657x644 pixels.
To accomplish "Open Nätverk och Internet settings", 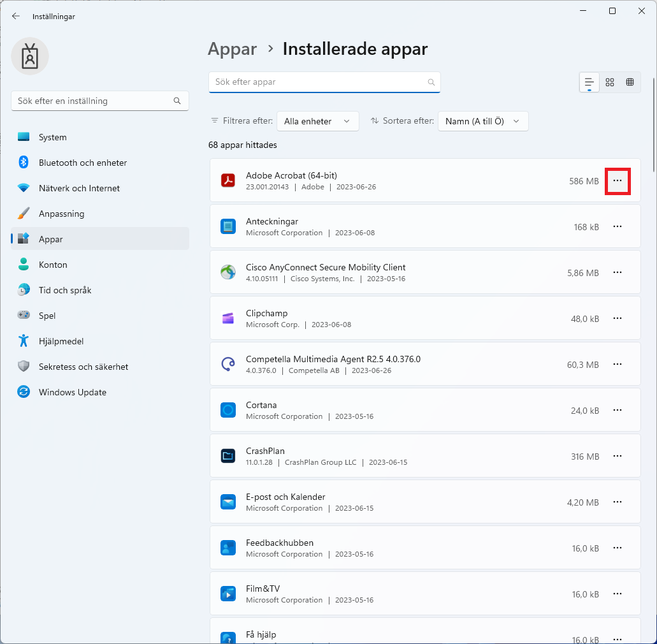I will coord(99,188).
